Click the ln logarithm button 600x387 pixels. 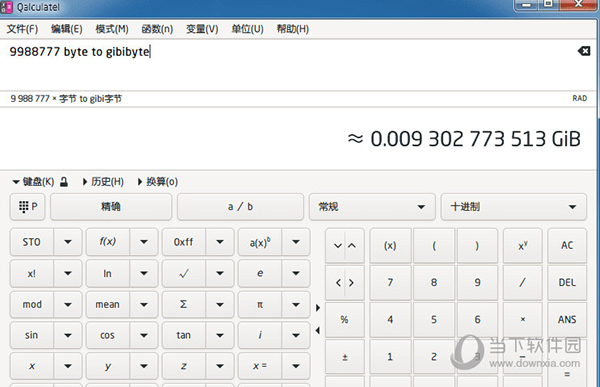point(108,273)
